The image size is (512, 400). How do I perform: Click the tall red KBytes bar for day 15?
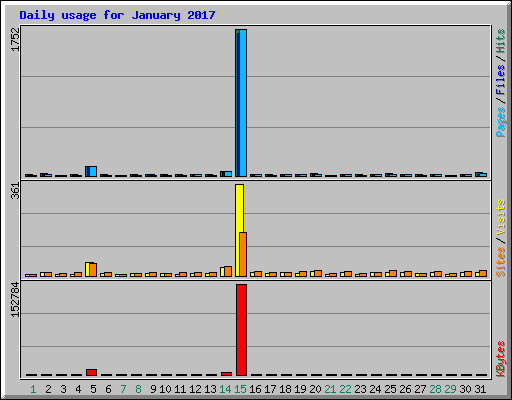[x=241, y=330]
